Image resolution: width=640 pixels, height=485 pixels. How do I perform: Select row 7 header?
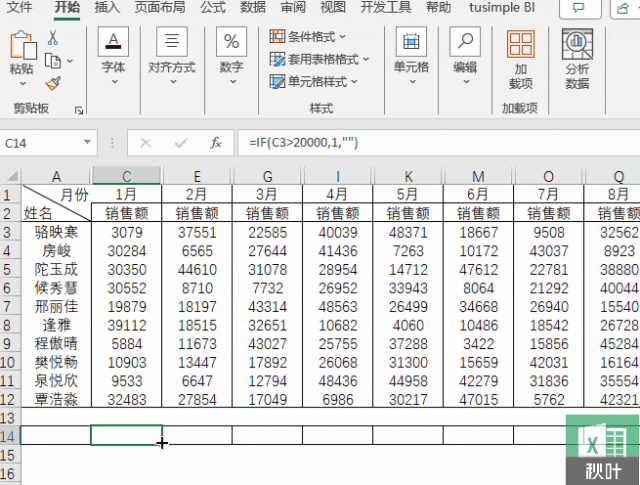9,307
